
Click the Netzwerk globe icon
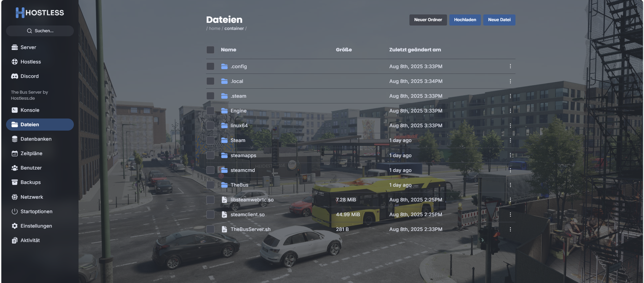[x=14, y=197]
